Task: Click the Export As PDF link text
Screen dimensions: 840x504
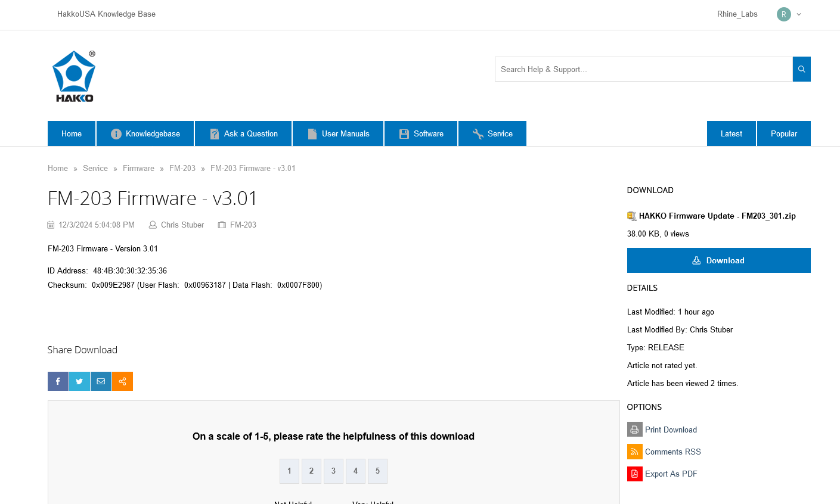Action: [x=671, y=474]
